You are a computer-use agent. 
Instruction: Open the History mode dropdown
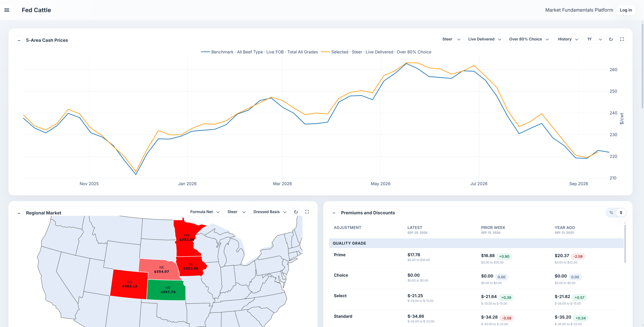[568, 39]
